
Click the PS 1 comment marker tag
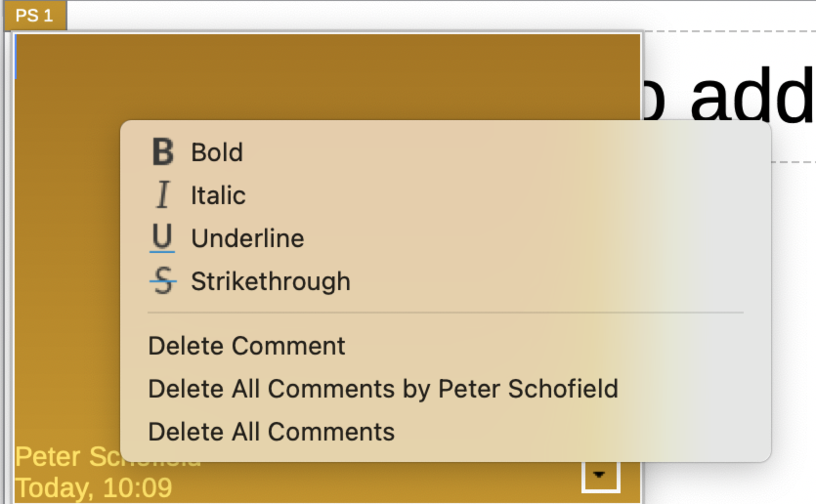point(34,16)
